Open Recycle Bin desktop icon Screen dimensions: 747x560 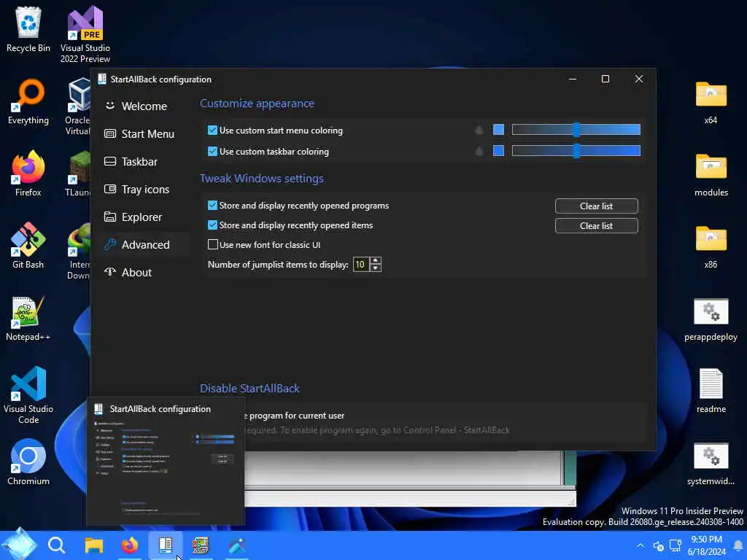(28, 29)
